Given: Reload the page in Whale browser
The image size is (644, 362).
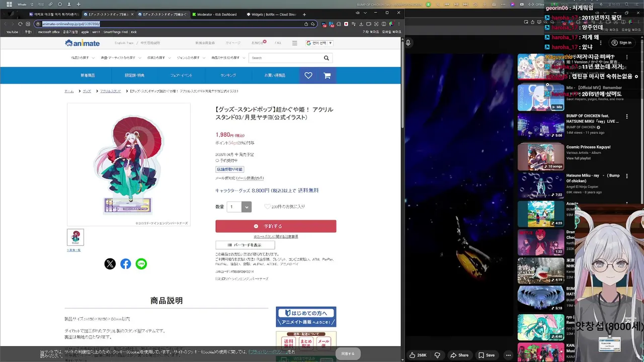Looking at the screenshot, I should (x=20, y=24).
